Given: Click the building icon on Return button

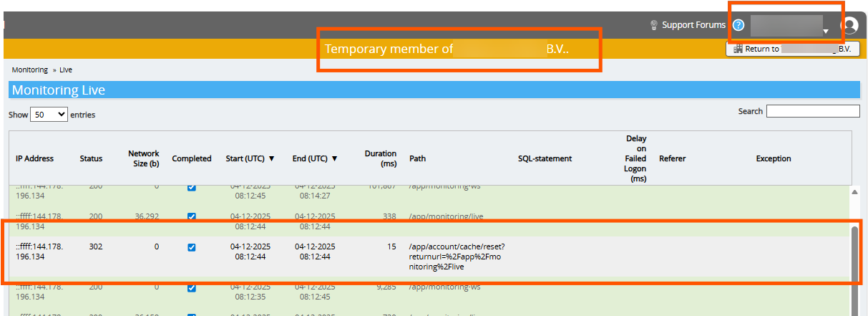Looking at the screenshot, I should [738, 49].
